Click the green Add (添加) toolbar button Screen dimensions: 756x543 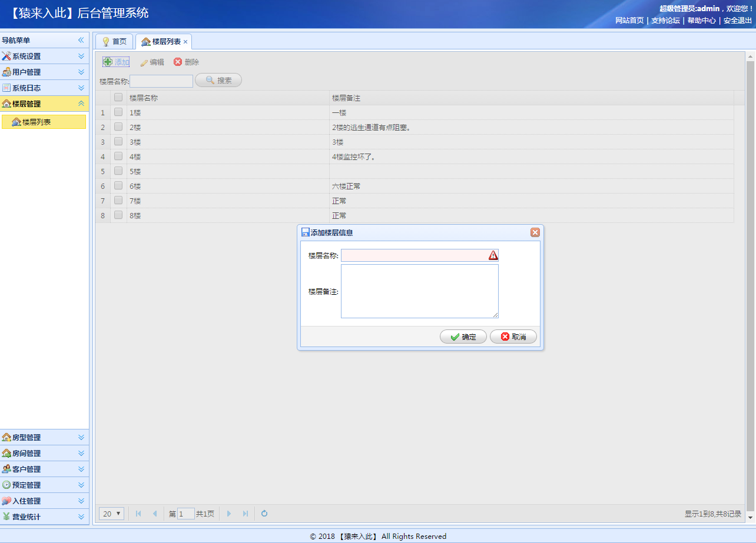117,62
